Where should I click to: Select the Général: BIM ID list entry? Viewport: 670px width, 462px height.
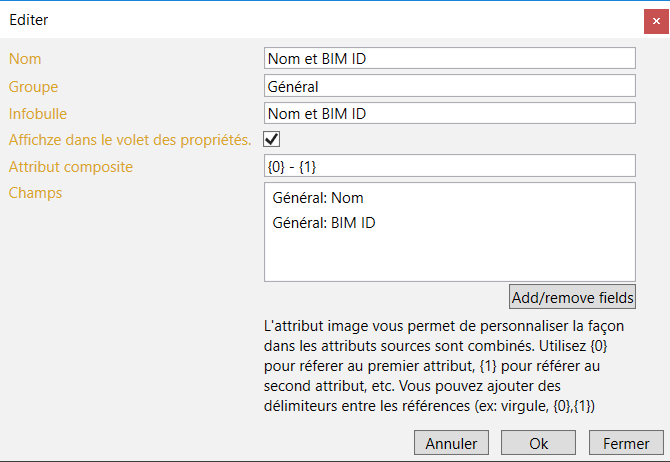click(x=324, y=222)
